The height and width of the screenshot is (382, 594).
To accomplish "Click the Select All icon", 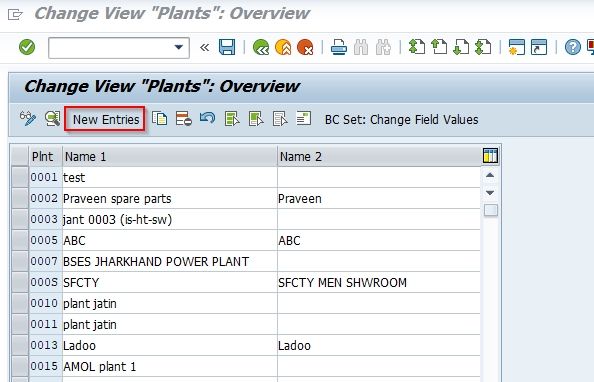I will point(232,119).
